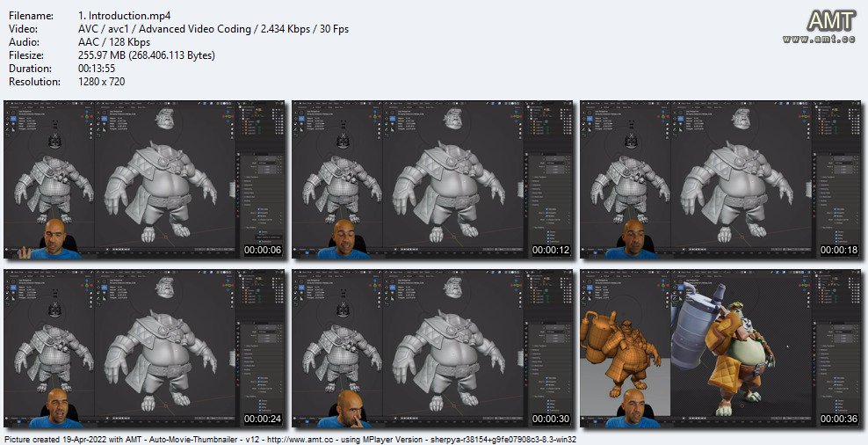The image size is (868, 445).
Task: Open the thumbnail stamped 00:00:30
Action: (432, 348)
